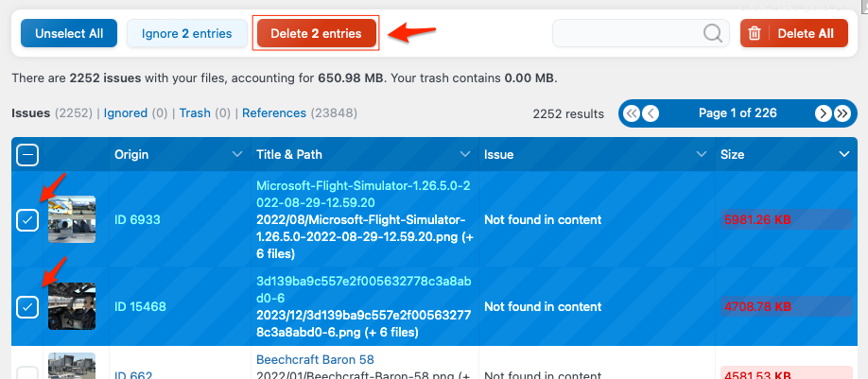Sort by the Size column arrow

(843, 154)
